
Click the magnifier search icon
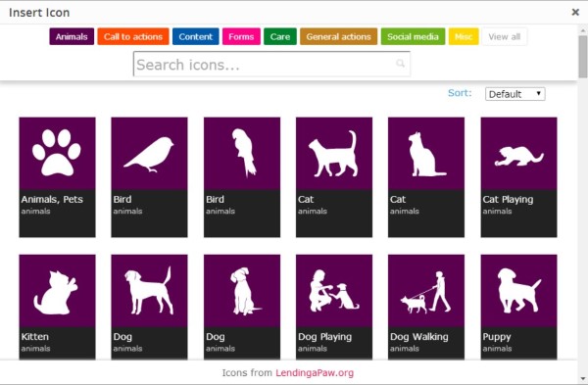(x=401, y=64)
